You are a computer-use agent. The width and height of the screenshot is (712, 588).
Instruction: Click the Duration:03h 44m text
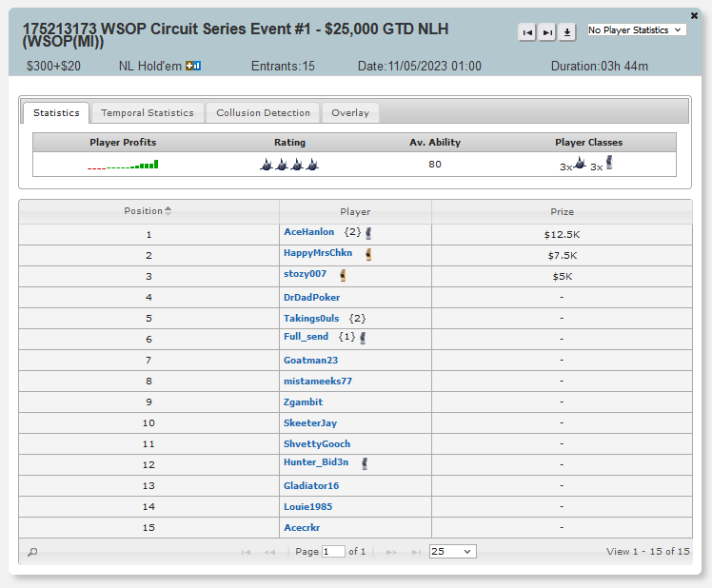(600, 67)
